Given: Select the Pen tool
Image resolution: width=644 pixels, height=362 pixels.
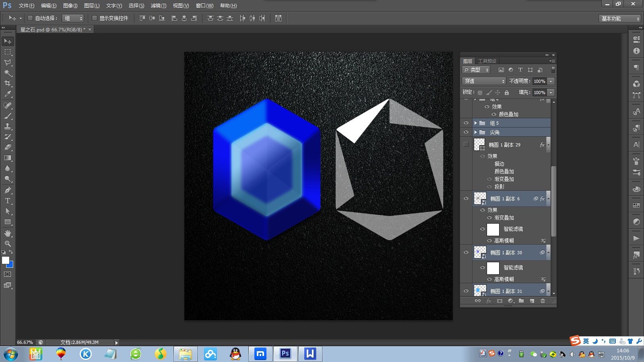Looking at the screenshot, I should point(8,190).
